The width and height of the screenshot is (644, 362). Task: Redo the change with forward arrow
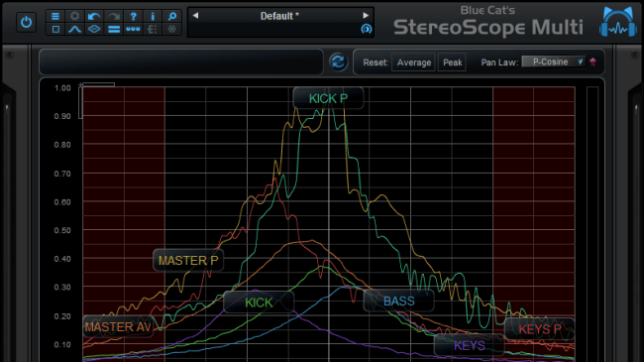114,16
